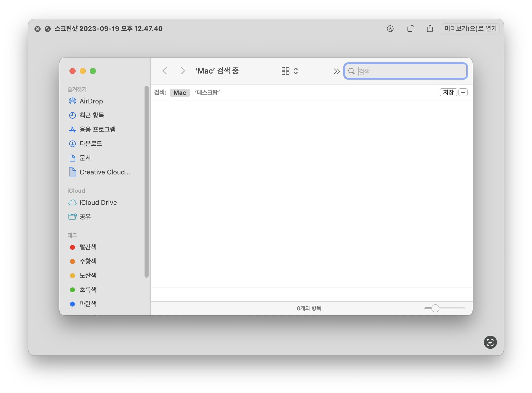
Task: Open the icon view mode dropdown
Action: [x=289, y=71]
